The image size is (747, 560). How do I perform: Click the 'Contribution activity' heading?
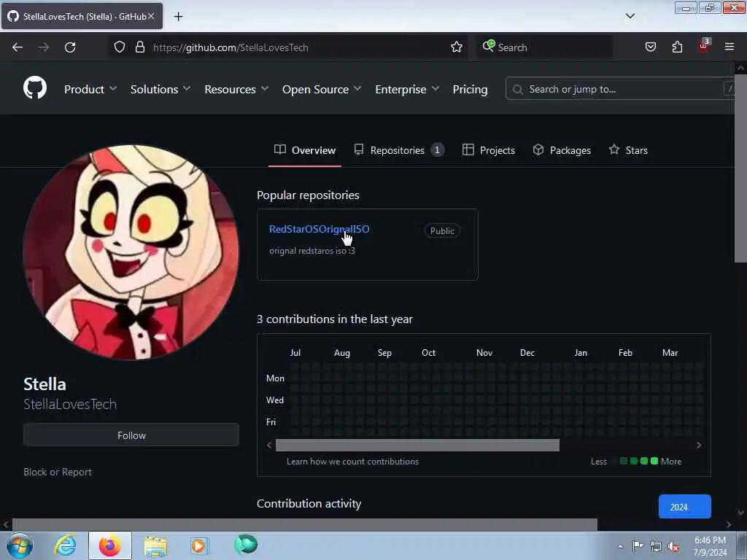[309, 503]
